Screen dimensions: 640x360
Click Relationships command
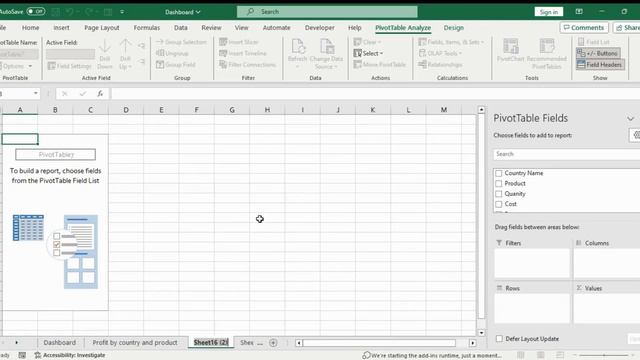[x=440, y=64]
